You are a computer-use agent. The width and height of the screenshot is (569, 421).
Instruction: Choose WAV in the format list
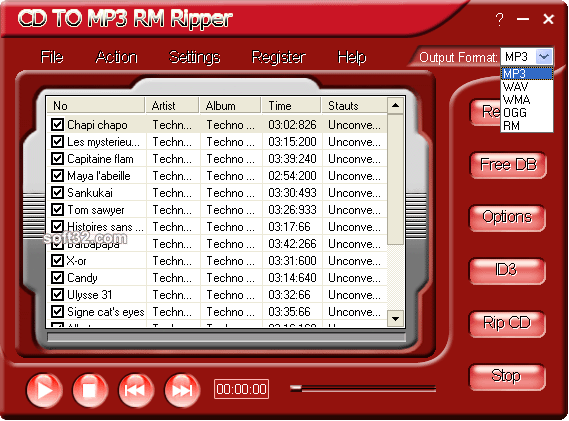(x=527, y=87)
